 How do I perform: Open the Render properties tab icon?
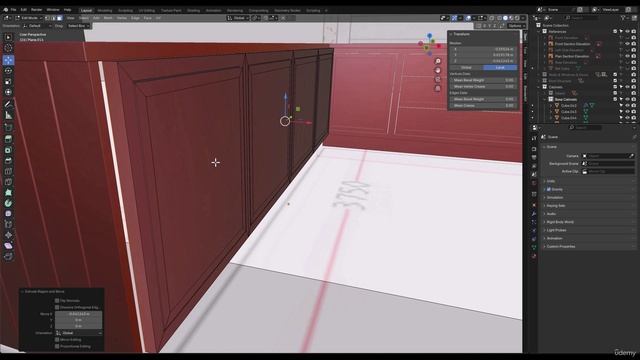point(534,149)
